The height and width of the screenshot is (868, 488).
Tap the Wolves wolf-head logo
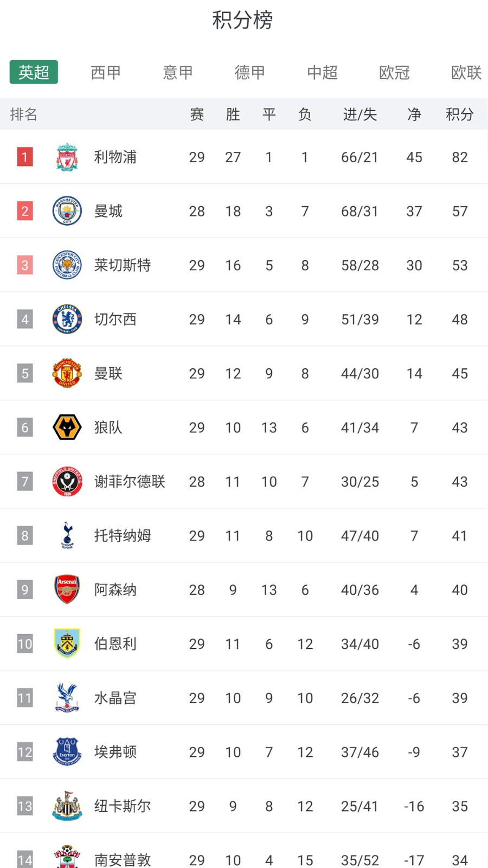pyautogui.click(x=67, y=427)
